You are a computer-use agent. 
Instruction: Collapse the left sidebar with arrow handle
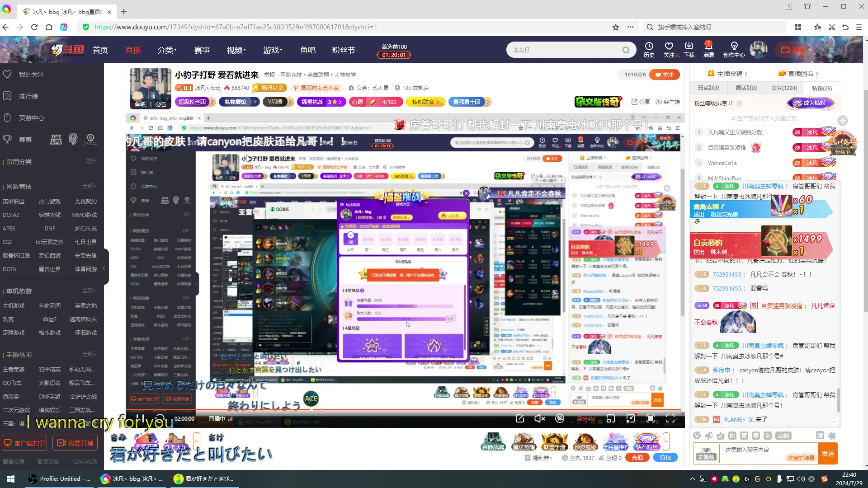(x=104, y=267)
